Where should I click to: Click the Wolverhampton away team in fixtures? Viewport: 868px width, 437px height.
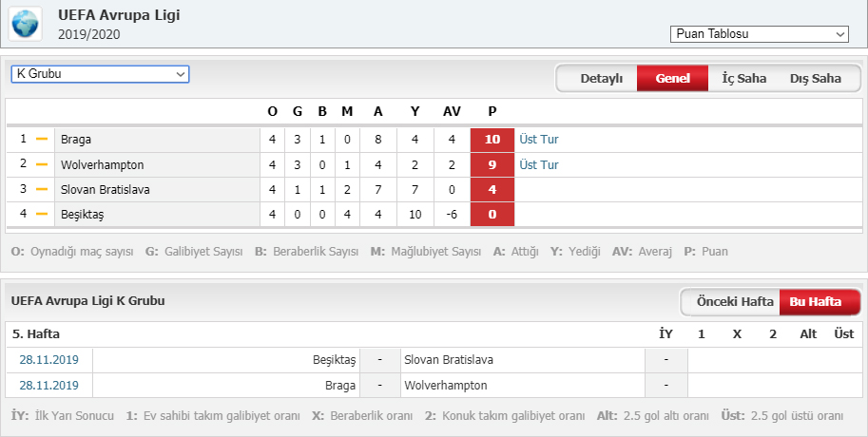coord(446,385)
